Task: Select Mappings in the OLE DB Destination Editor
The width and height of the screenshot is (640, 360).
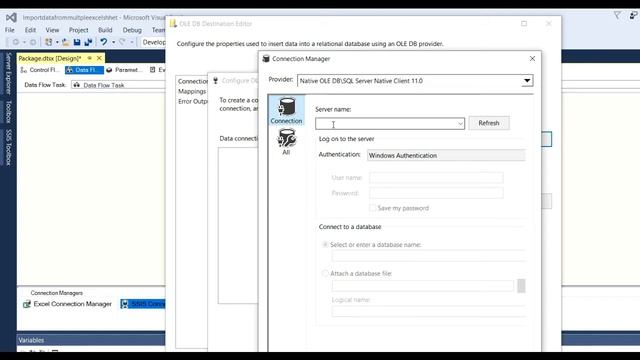Action: click(192, 91)
